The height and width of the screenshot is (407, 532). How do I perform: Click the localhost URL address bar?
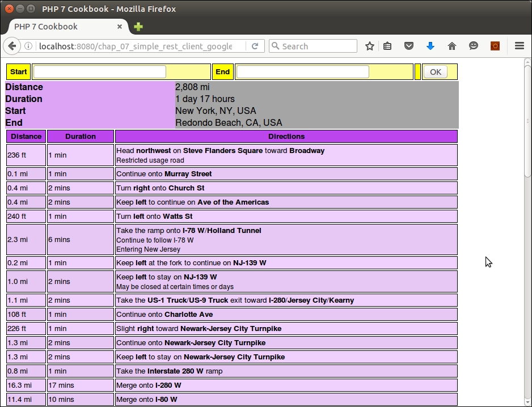[x=136, y=46]
